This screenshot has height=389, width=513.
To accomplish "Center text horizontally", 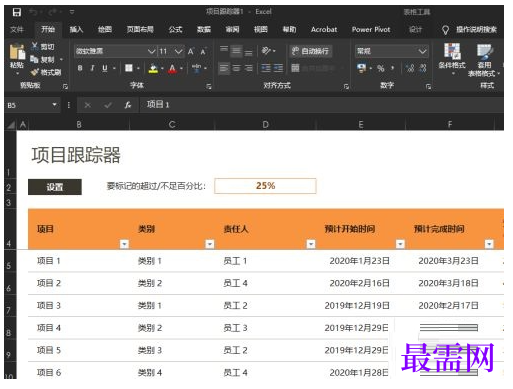I will coord(236,68).
